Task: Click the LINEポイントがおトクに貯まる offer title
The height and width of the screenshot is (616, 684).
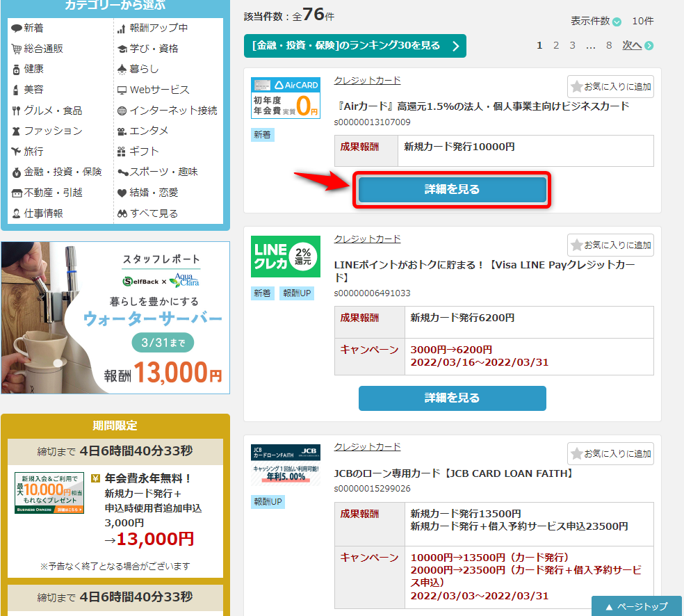Action: point(484,271)
